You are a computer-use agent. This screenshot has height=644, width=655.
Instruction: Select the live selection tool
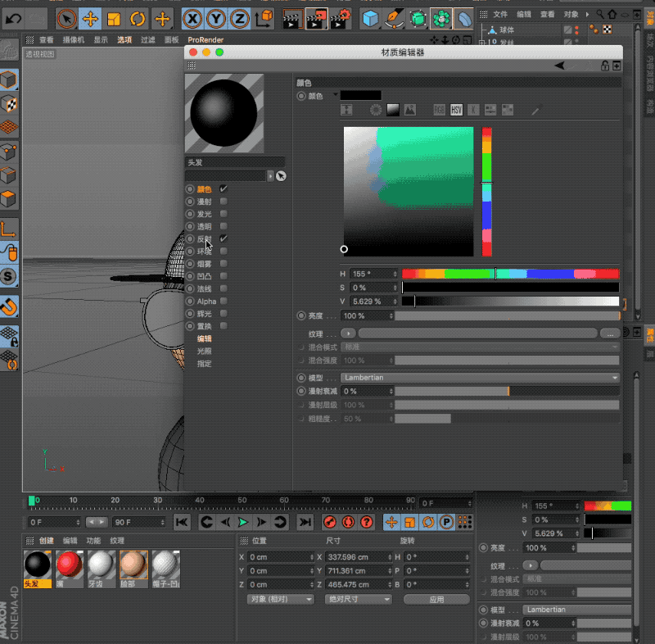(66, 19)
